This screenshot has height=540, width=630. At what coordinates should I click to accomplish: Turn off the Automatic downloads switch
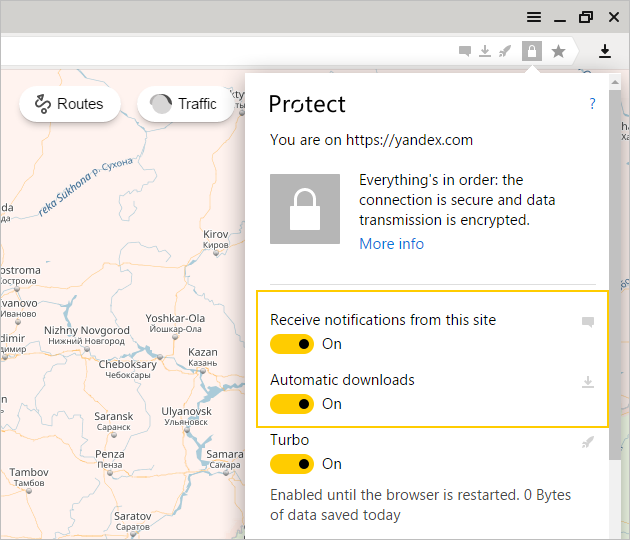click(292, 404)
